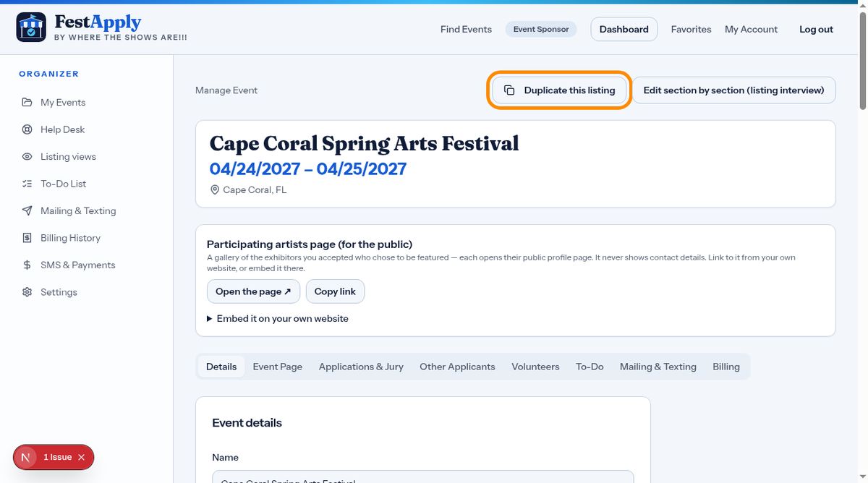This screenshot has width=868, height=483.
Task: Click the copy icon in Duplicate this listing
Action: [x=509, y=90]
